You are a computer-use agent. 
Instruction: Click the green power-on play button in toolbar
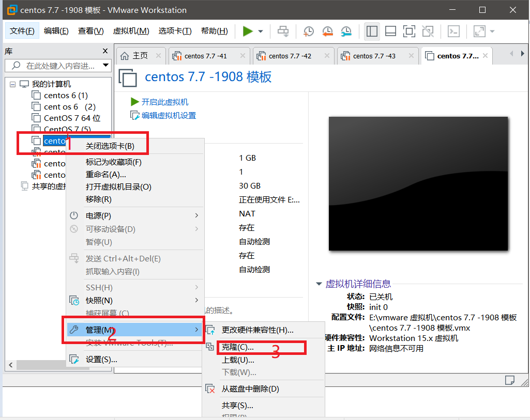(x=248, y=32)
